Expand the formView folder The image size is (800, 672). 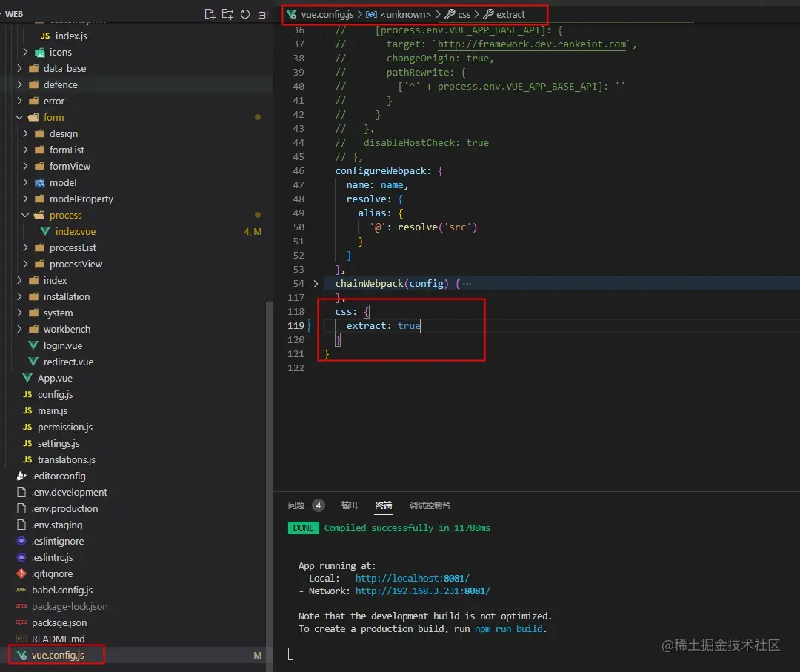click(x=70, y=167)
